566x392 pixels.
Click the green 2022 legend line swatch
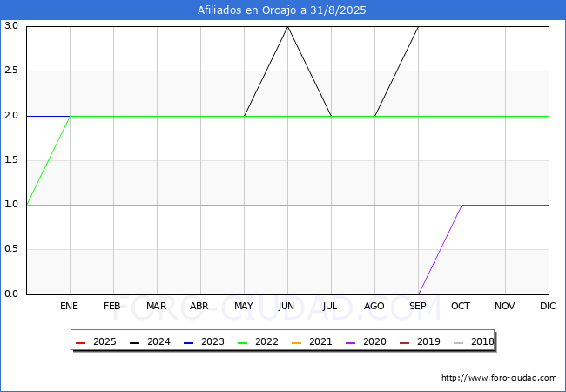pos(244,342)
